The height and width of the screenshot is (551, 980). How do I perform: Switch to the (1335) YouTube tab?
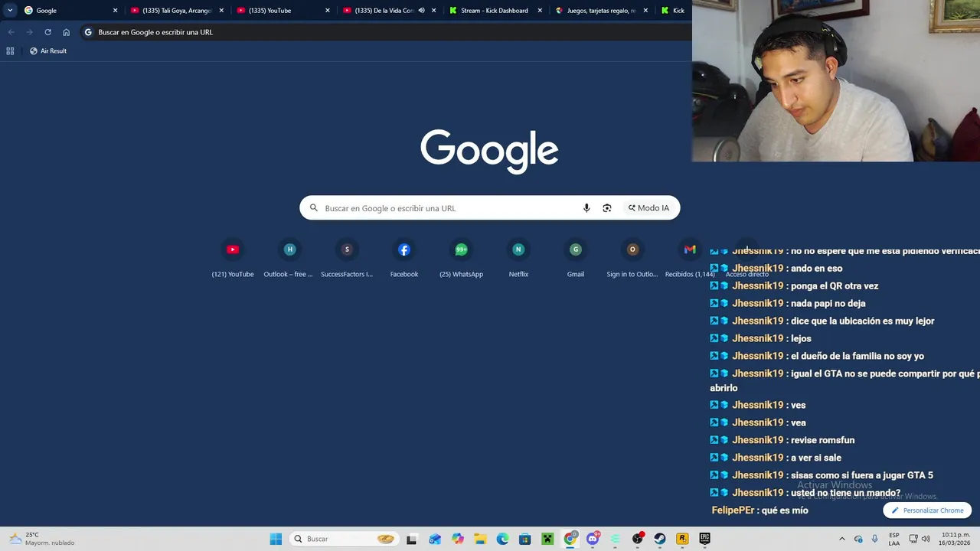coord(283,11)
